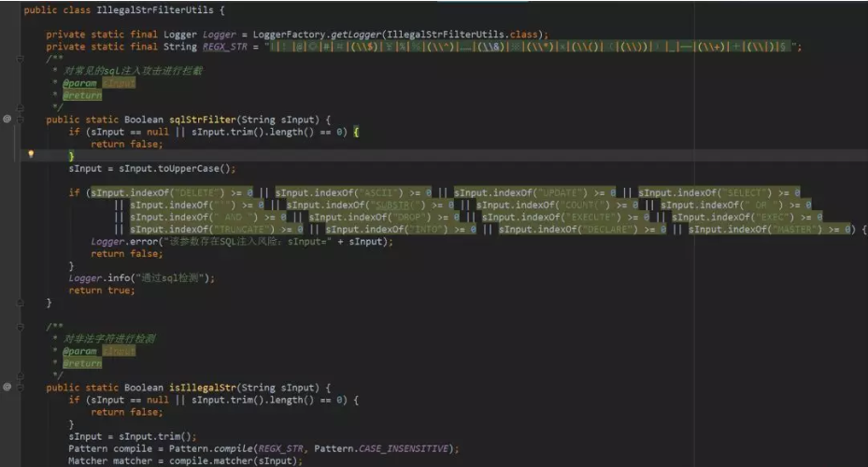868x467 pixels.
Task: Click IllegalStrFilterUtils.class argument
Action: coord(462,35)
